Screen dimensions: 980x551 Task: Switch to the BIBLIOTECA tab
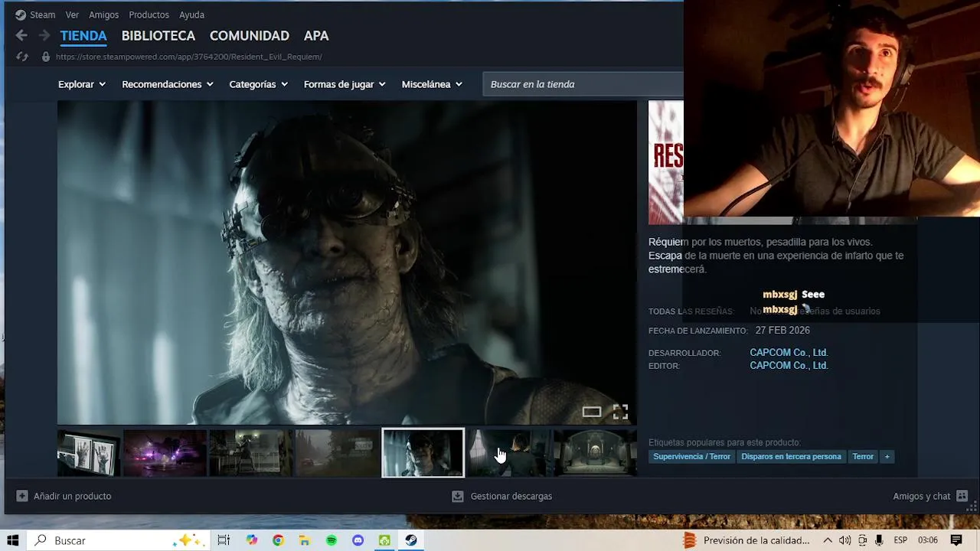pyautogui.click(x=158, y=35)
